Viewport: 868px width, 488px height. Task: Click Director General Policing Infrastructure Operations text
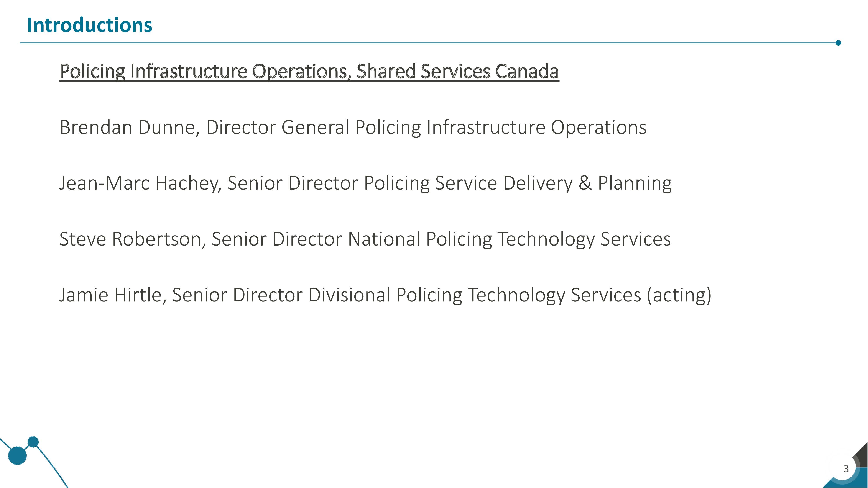click(x=426, y=128)
